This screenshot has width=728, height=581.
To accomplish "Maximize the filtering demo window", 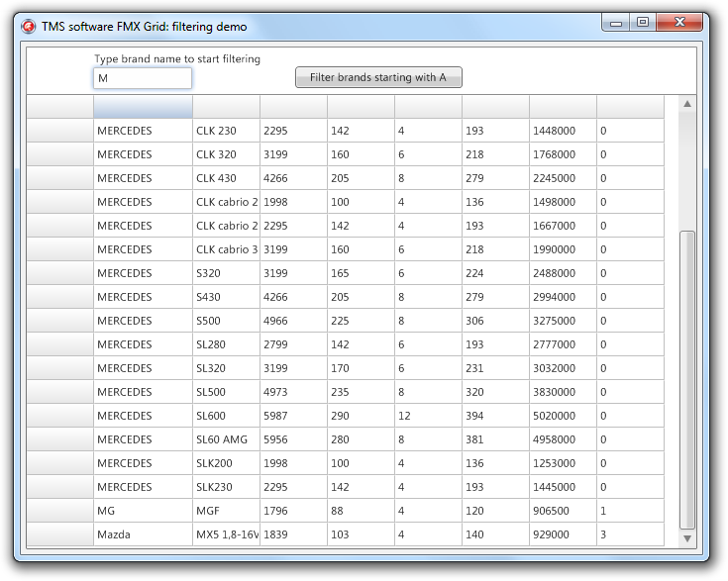I will pyautogui.click(x=643, y=23).
